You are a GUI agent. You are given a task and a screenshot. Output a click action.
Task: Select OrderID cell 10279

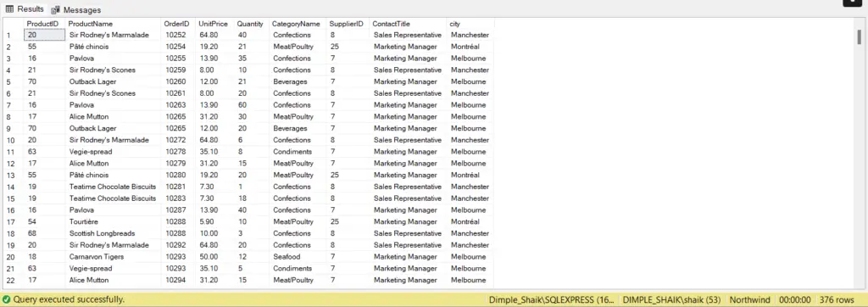click(x=178, y=164)
